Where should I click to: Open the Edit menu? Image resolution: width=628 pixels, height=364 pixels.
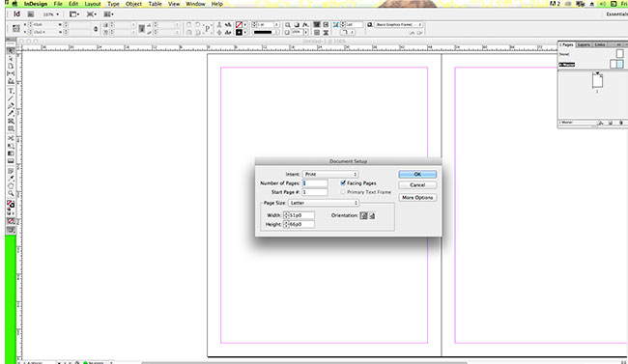[73, 4]
